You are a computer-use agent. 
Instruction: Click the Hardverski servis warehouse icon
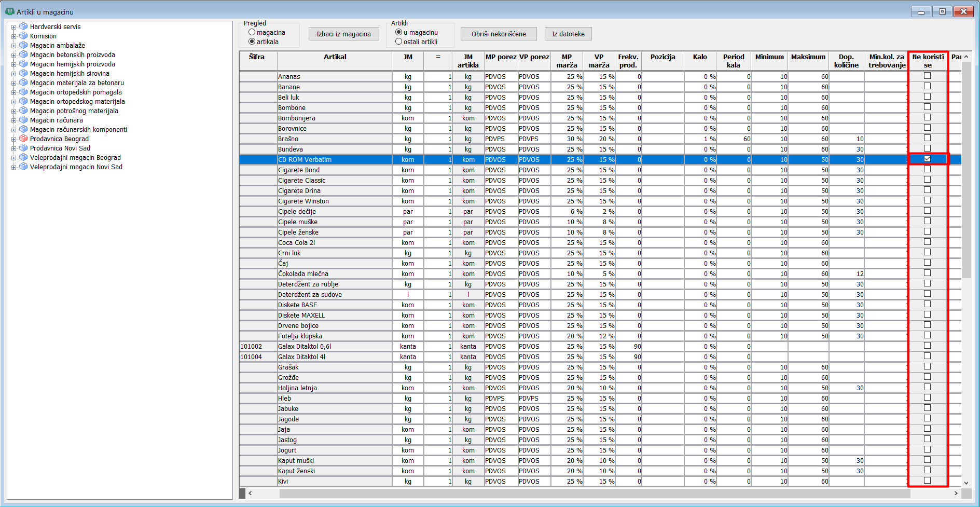coord(23,26)
